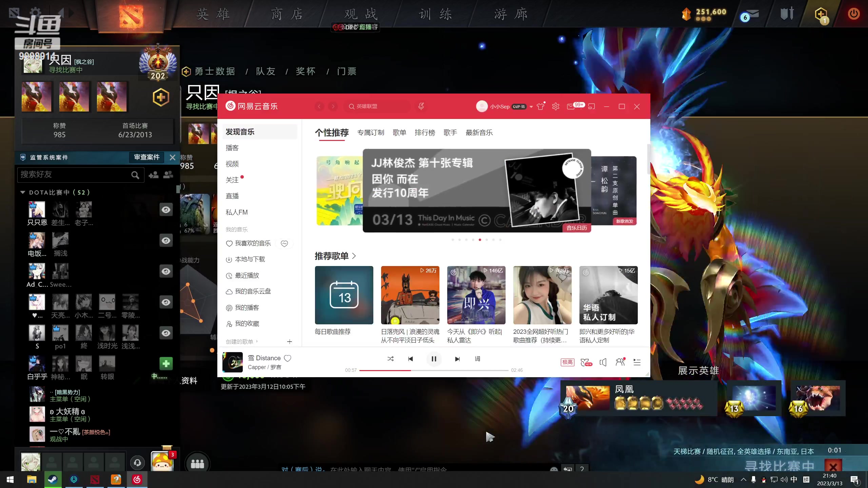Viewport: 868px width, 488px height.
Task: Toggle spectate eye for the 电饭 party row
Action: [x=166, y=241]
